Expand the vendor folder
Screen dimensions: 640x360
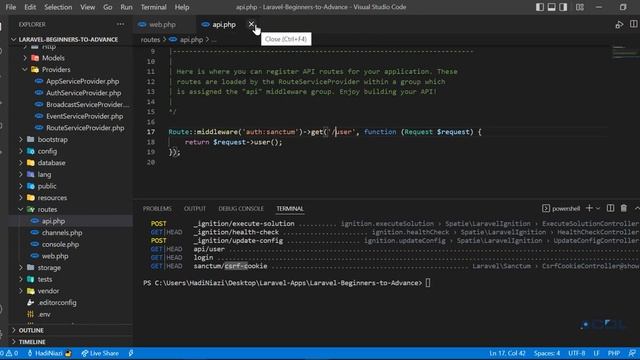click(x=48, y=291)
